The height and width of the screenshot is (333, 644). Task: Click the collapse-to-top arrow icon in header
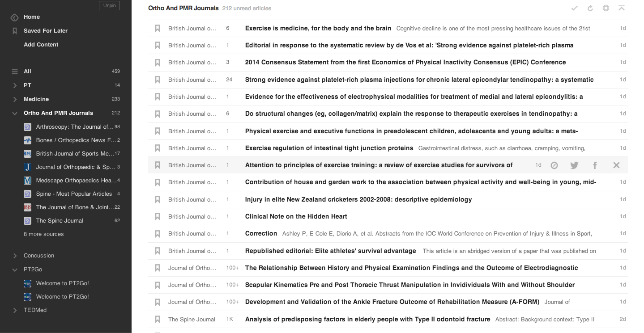[x=621, y=8]
